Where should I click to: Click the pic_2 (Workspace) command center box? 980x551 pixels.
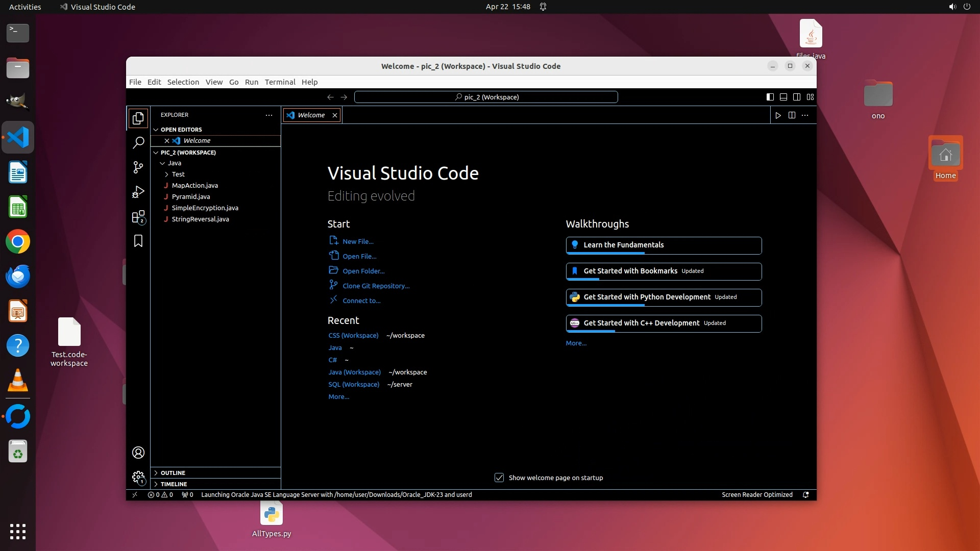[486, 97]
